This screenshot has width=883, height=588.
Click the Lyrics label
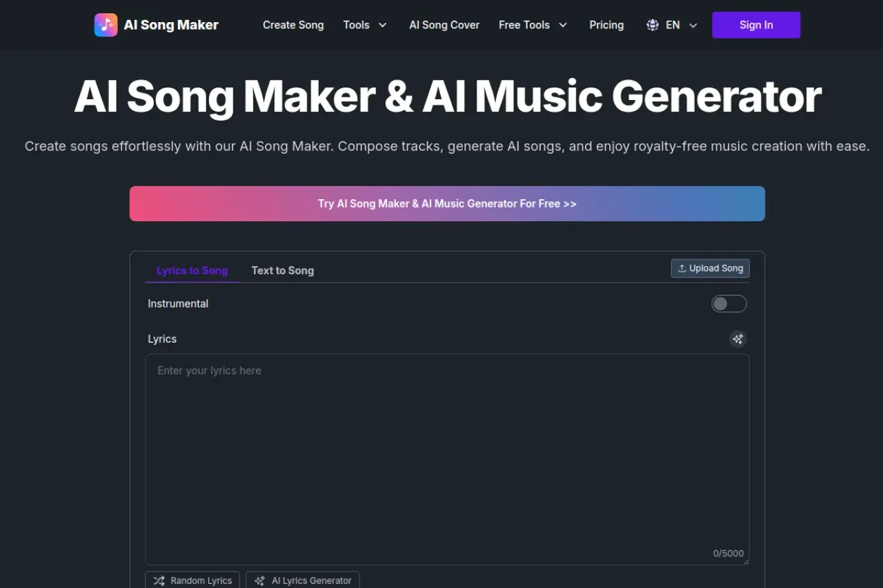point(162,339)
